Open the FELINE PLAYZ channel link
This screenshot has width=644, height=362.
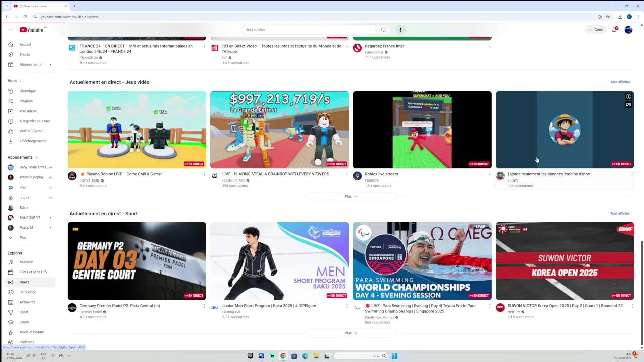233,180
